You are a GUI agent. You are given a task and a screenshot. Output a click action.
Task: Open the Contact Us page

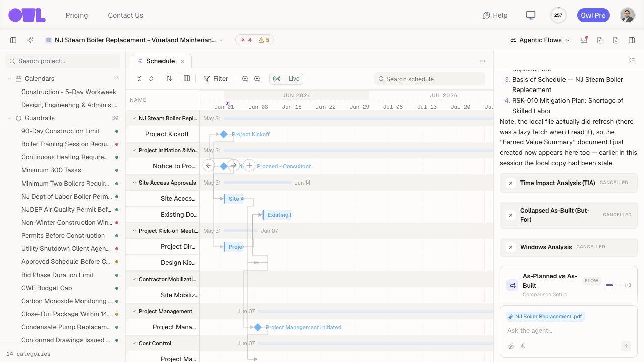125,15
